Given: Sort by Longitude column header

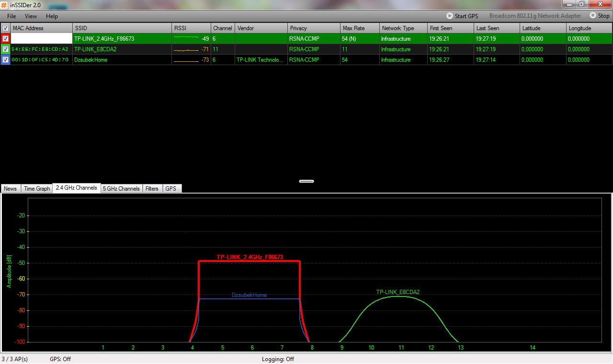Looking at the screenshot, I should pos(589,28).
